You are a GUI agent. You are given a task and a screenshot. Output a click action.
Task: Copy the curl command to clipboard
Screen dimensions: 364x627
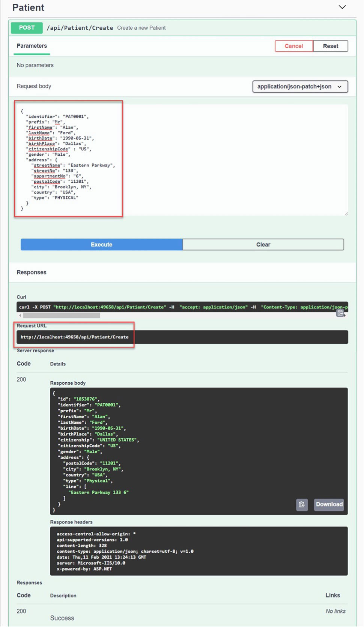[x=340, y=313]
